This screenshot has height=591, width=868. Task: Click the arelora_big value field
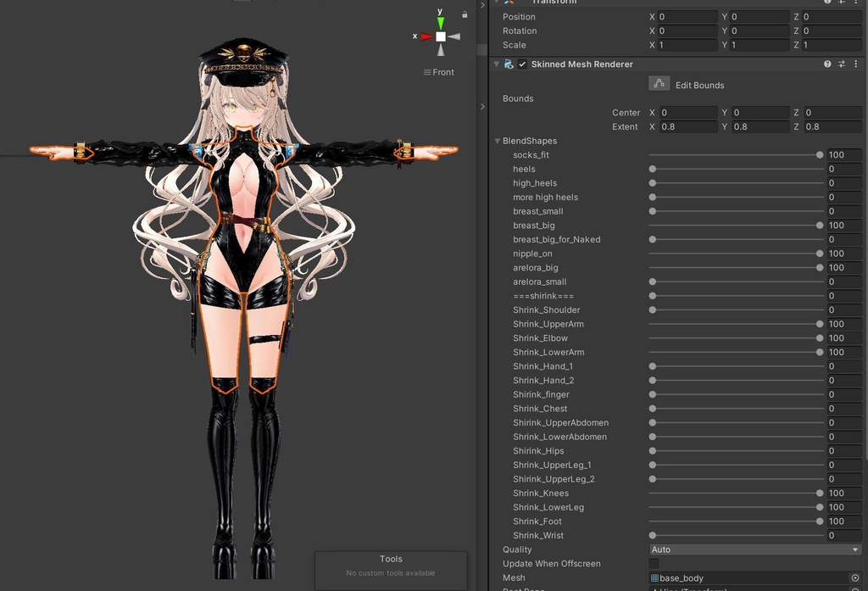pos(844,268)
